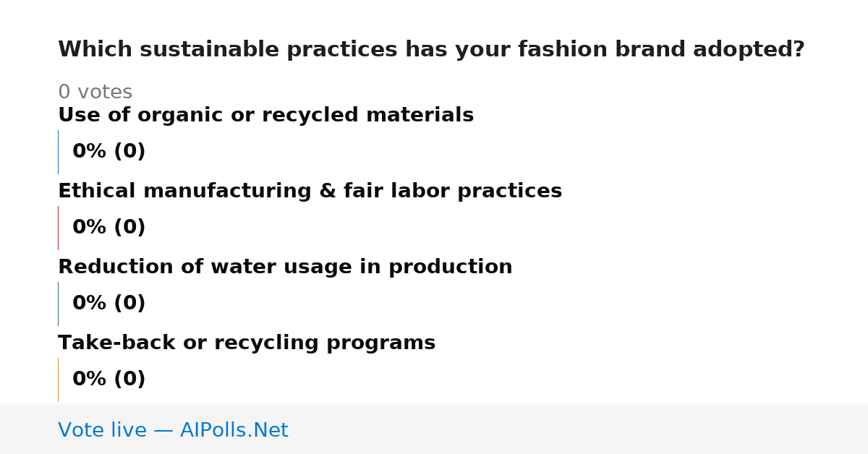This screenshot has height=454, width=868.
Task: Click 0% (0) under ethical manufacturing
Action: [x=109, y=228]
